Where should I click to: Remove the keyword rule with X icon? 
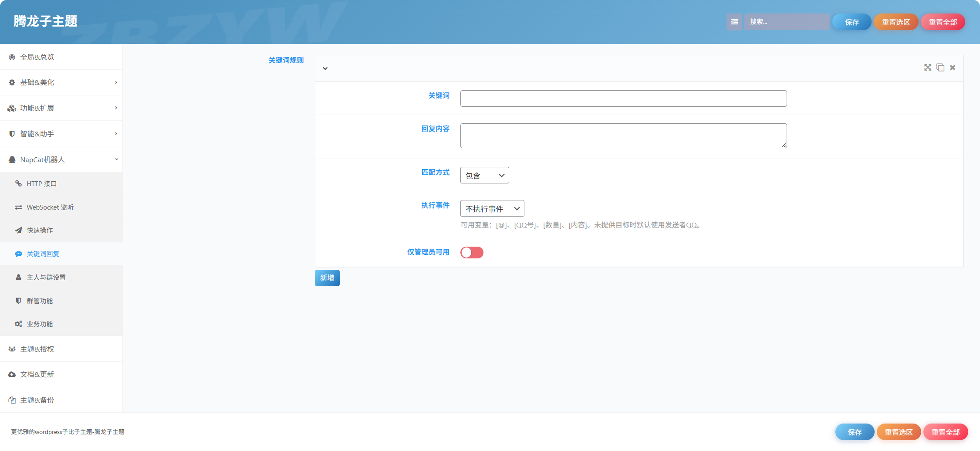[x=953, y=68]
